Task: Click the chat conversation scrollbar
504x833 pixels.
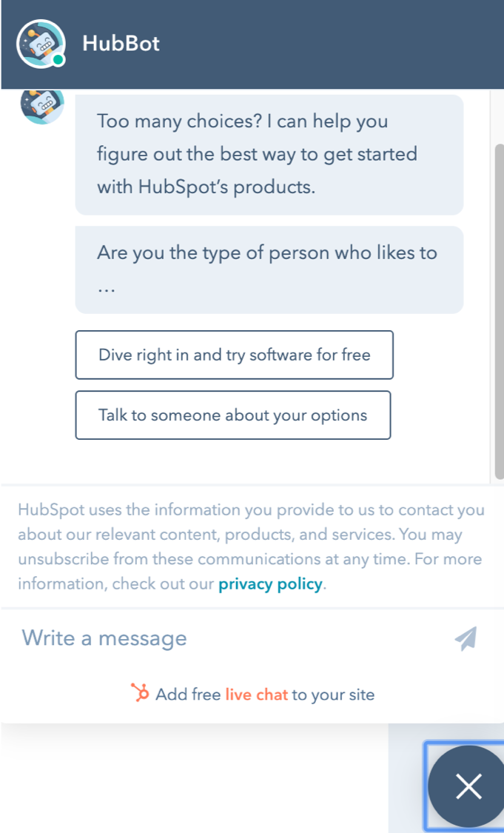Action: pos(499,311)
